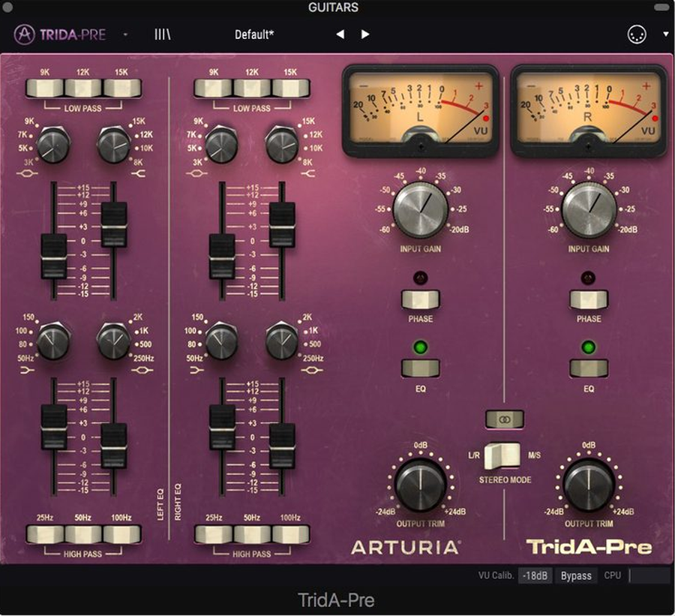Click Right EQ high-mid frequency knob (3K-9K)
This screenshot has height=616, width=675.
point(221,144)
